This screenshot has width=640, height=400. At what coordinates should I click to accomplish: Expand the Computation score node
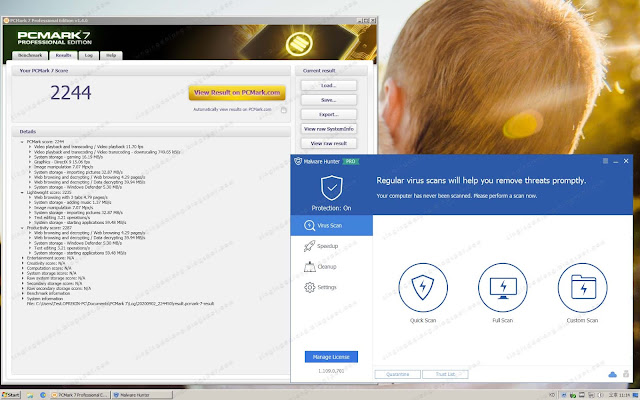(x=22, y=268)
